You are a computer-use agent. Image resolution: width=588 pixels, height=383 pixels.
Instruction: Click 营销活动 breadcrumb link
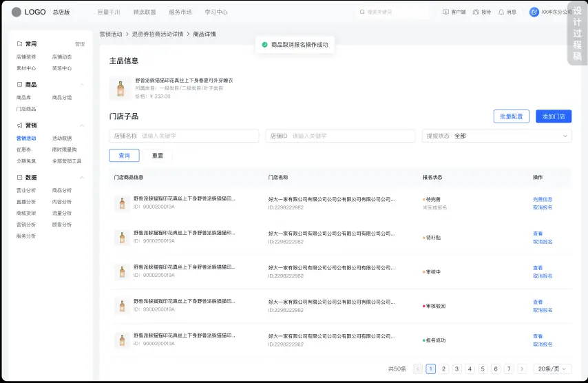click(x=111, y=34)
